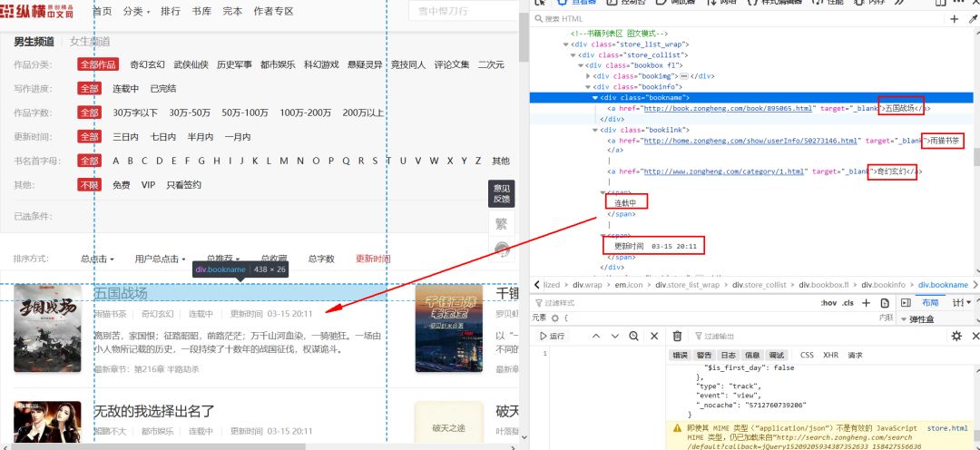Toggle the 警告 warnings filter
The width and height of the screenshot is (980, 450).
coord(703,355)
